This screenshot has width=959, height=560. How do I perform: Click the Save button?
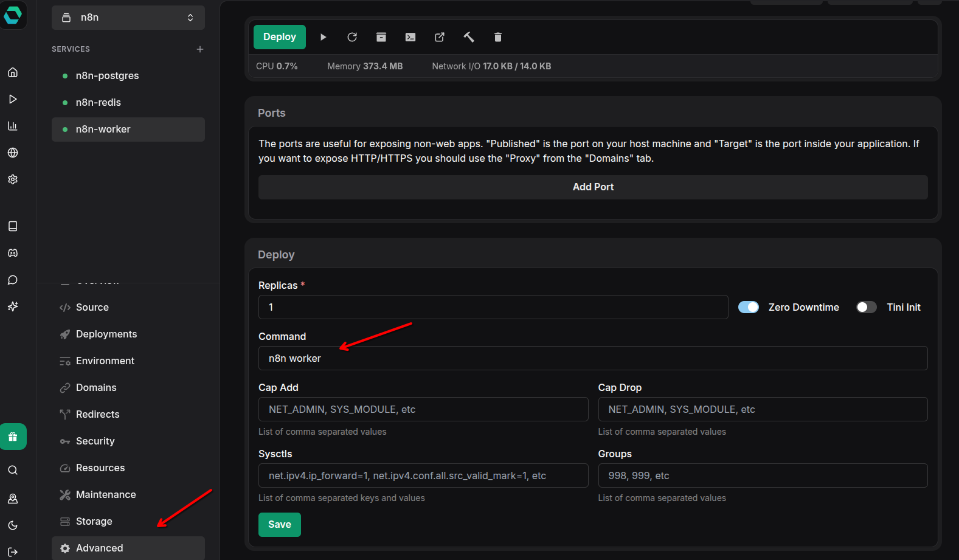click(x=280, y=525)
